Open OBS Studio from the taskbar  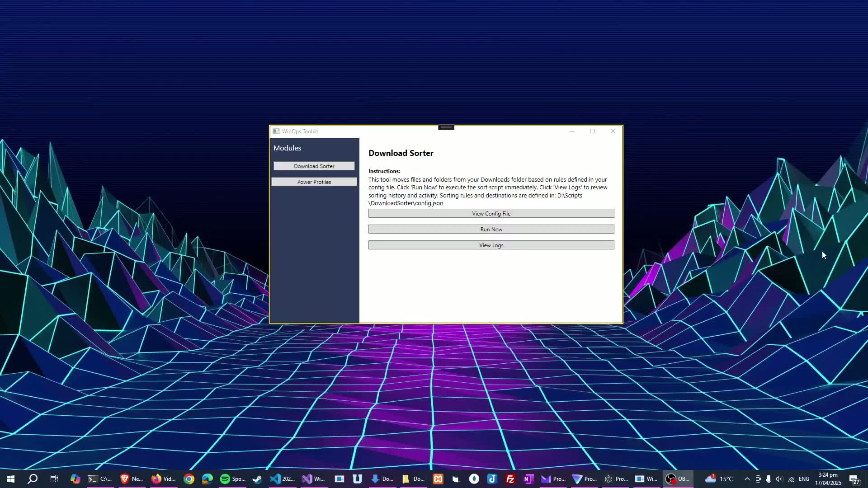pyautogui.click(x=677, y=479)
